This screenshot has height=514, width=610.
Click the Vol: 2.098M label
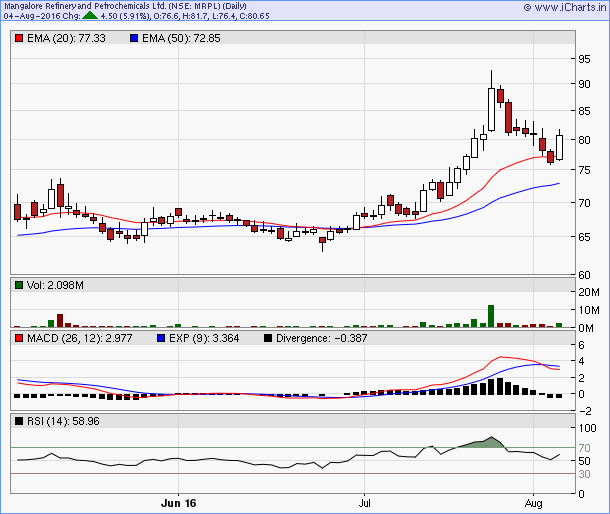pyautogui.click(x=55, y=285)
